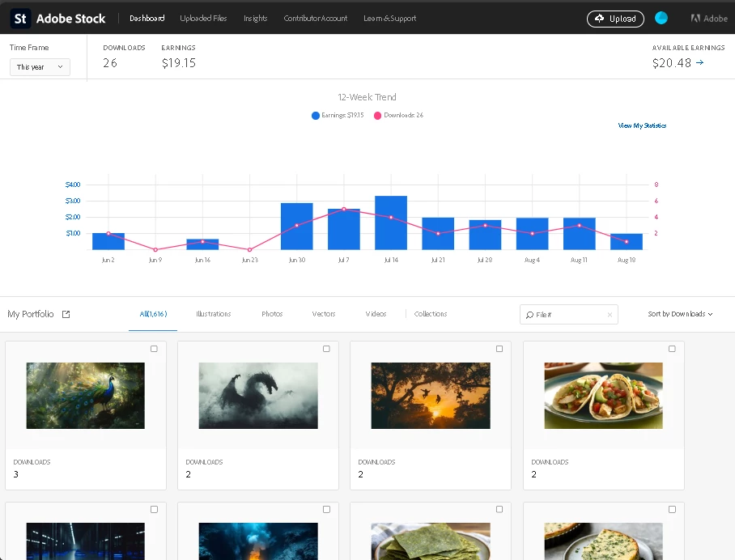
Task: Open My Portfolio external link icon
Action: click(66, 315)
